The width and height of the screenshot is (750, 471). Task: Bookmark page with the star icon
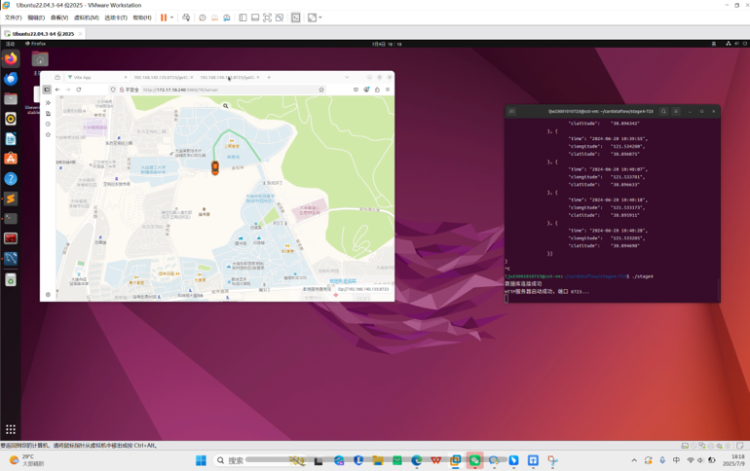click(321, 89)
